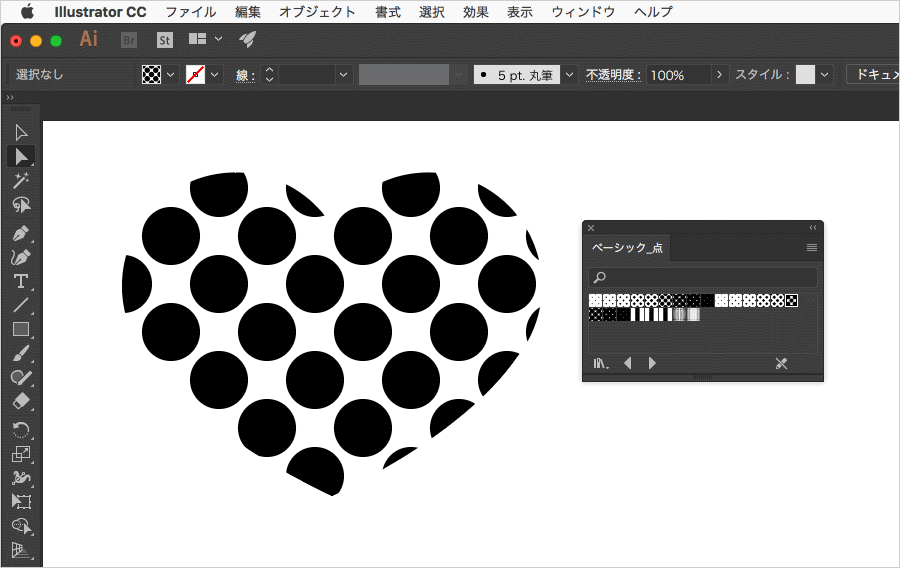Image resolution: width=900 pixels, height=568 pixels.
Task: Select the Free Transform tool
Action: (x=21, y=501)
